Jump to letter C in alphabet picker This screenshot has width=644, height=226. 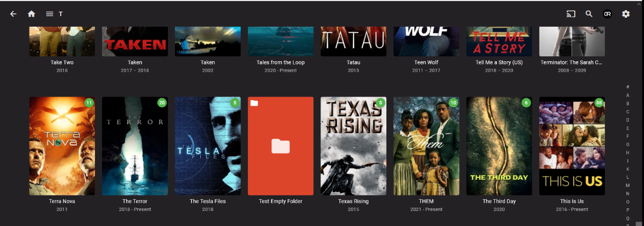628,112
